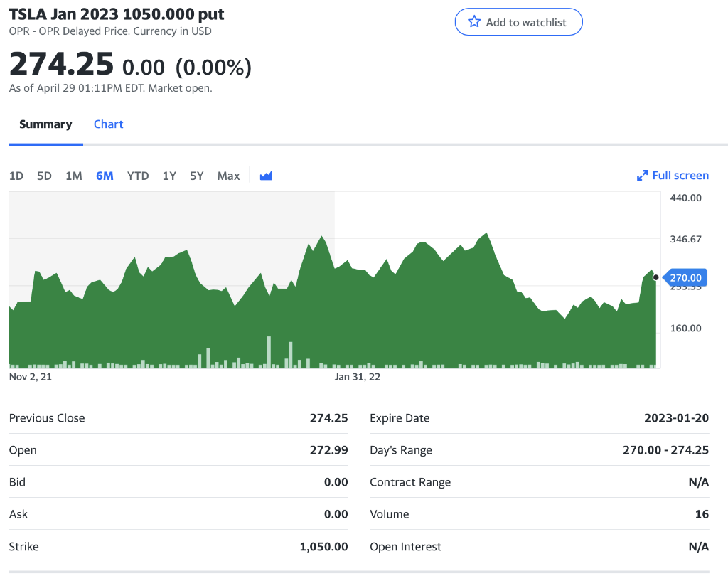This screenshot has width=728, height=576.
Task: Click the black dot at chart's latest point
Action: coord(655,277)
